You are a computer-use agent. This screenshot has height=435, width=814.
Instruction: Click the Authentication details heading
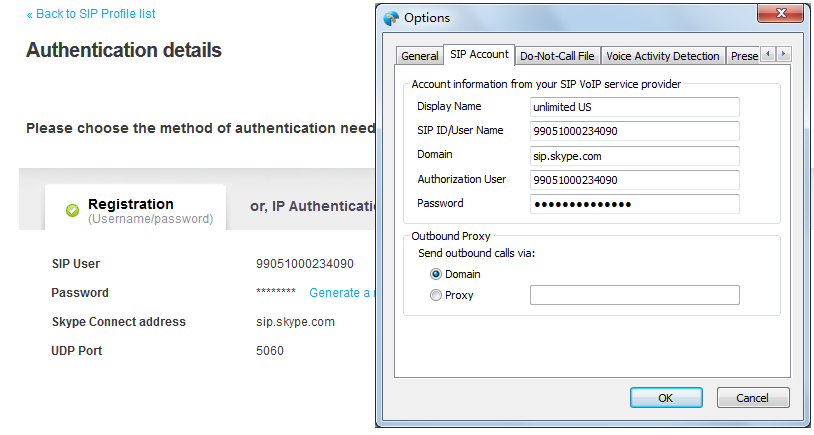[124, 50]
